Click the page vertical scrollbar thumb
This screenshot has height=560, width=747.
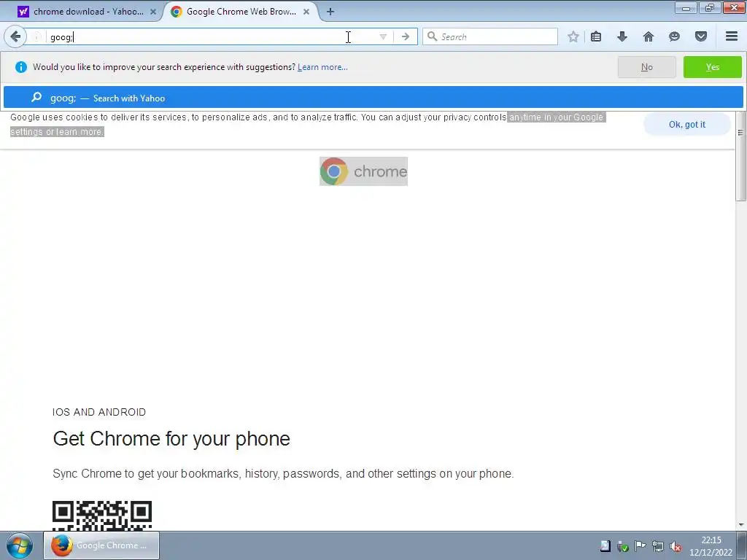(741, 156)
